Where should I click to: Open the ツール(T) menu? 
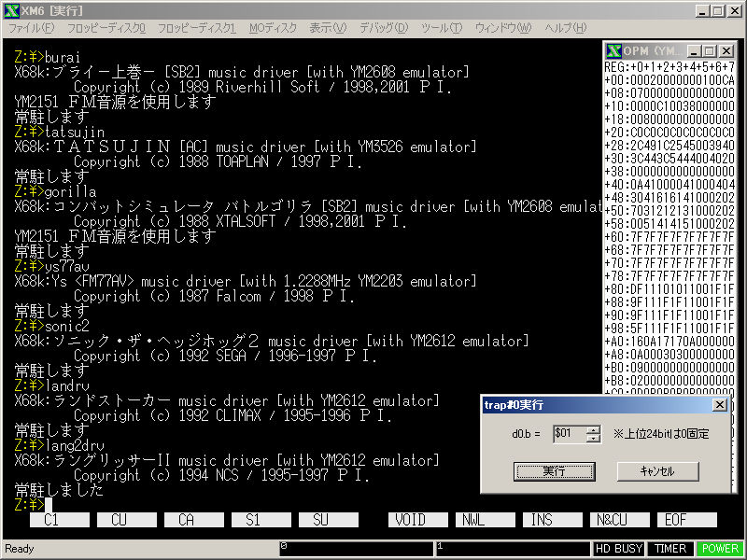coord(442,28)
